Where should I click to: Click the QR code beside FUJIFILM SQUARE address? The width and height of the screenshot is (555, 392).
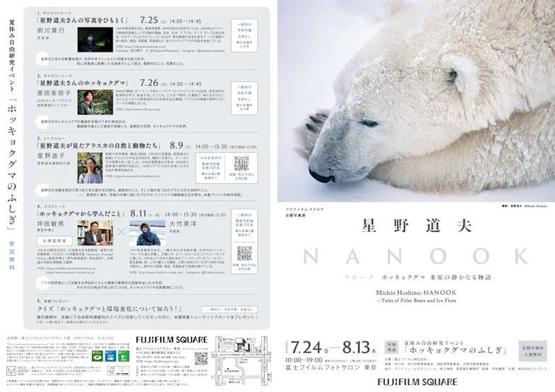click(201, 358)
